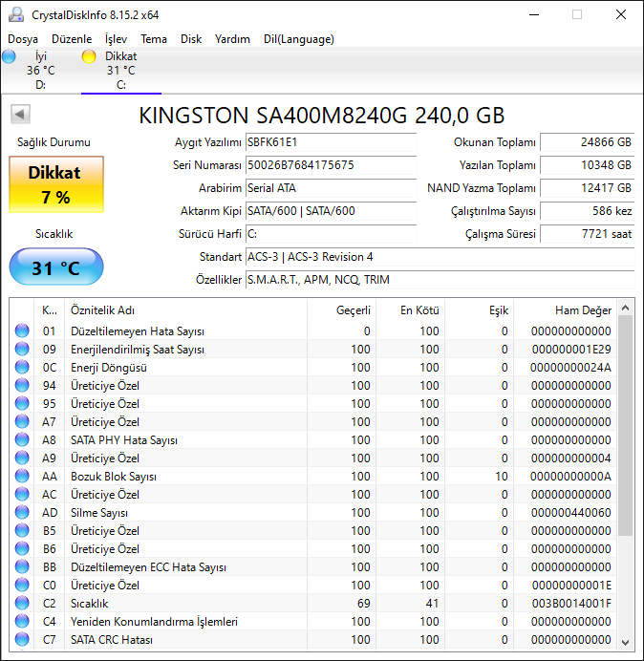Click the attribute list scroll down arrow
644x661 pixels.
pyautogui.click(x=626, y=642)
